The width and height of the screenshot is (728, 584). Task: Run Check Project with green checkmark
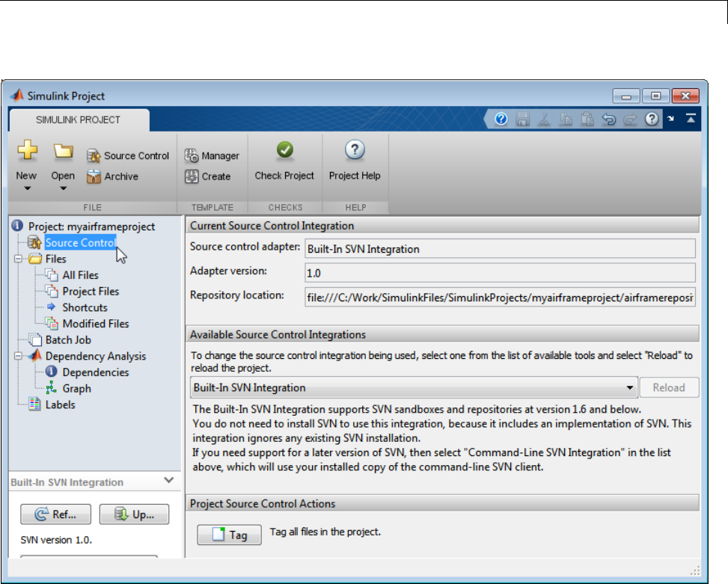[x=284, y=160]
